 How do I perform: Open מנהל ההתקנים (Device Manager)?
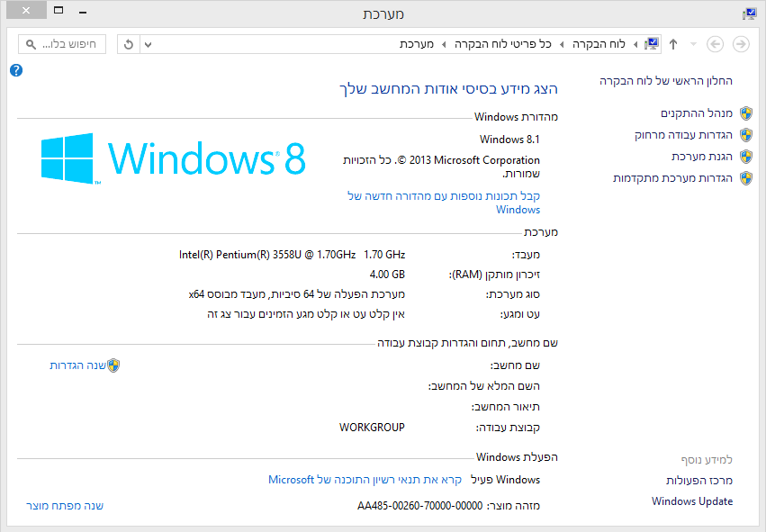tap(697, 113)
